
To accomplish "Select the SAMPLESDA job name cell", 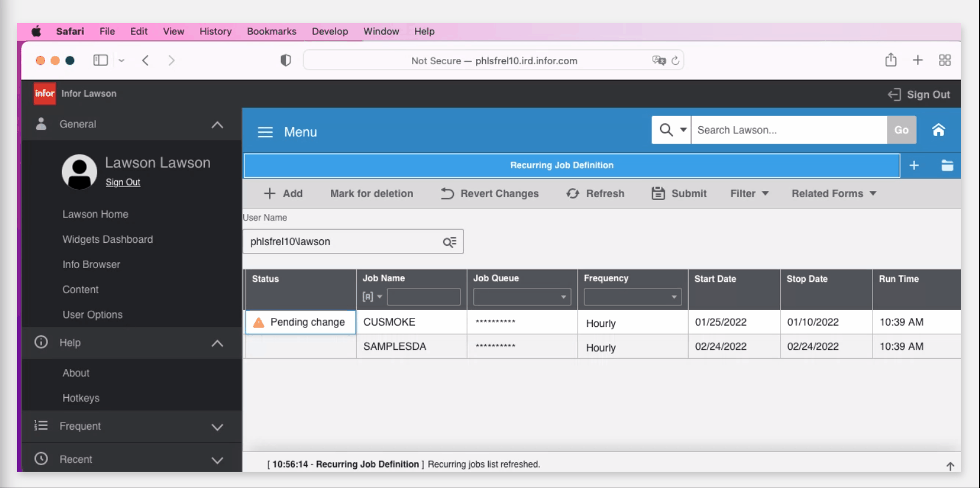I will [411, 347].
